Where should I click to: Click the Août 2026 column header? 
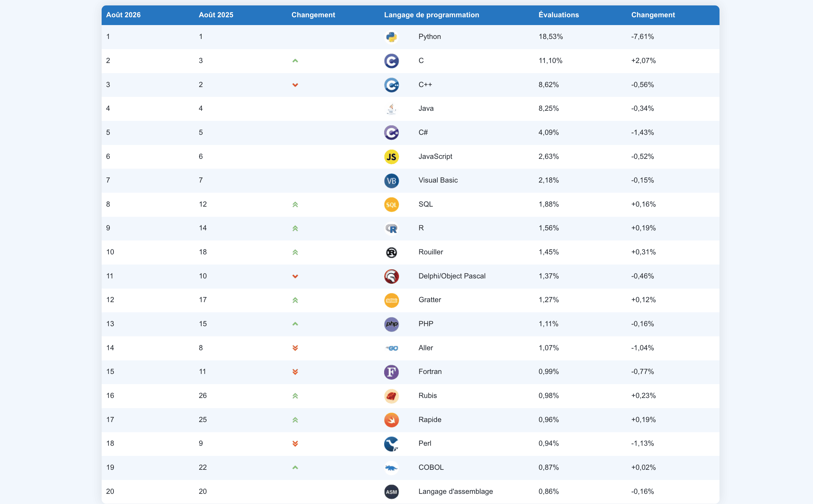123,15
